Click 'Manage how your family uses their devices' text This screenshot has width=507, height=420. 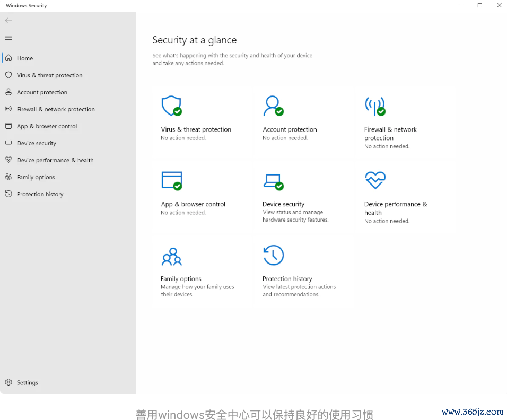[197, 291]
